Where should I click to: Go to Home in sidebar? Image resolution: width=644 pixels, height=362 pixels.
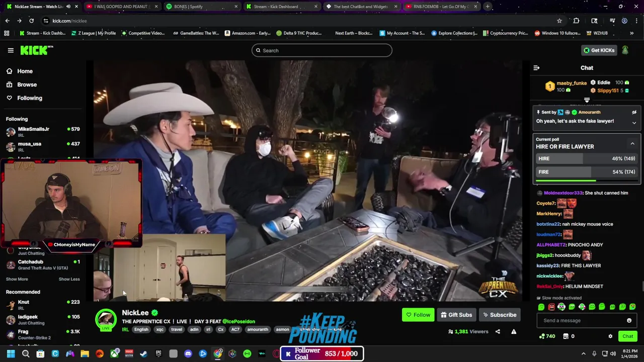tap(25, 71)
